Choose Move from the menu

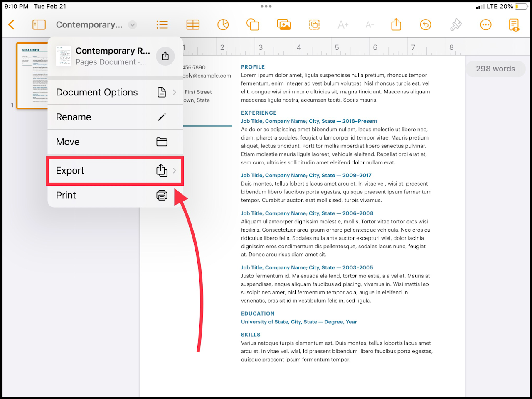click(116, 142)
